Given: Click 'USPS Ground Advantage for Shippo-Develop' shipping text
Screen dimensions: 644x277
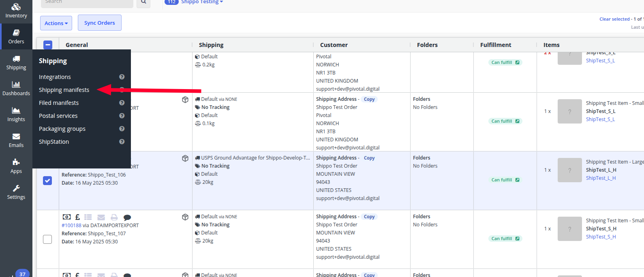Looking at the screenshot, I should pyautogui.click(x=255, y=158).
